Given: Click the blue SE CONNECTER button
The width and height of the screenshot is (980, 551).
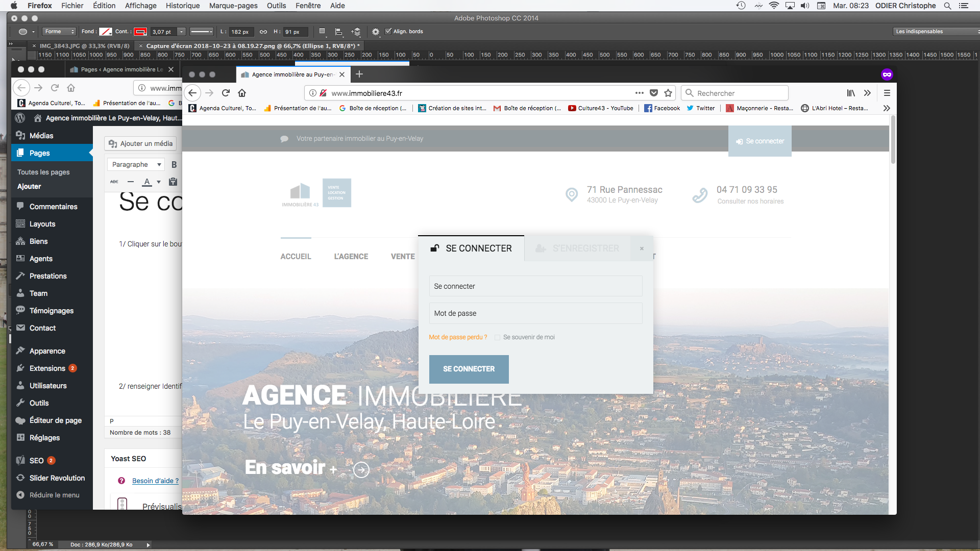Looking at the screenshot, I should pyautogui.click(x=469, y=369).
